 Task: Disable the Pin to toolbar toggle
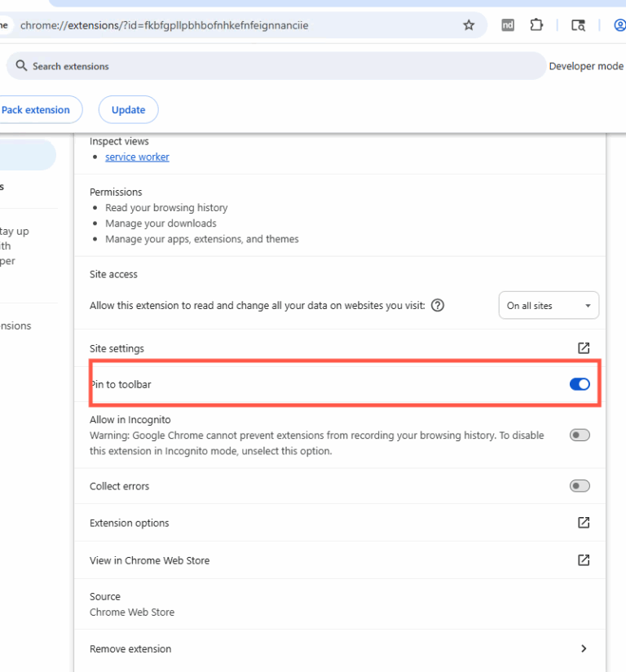click(x=580, y=383)
